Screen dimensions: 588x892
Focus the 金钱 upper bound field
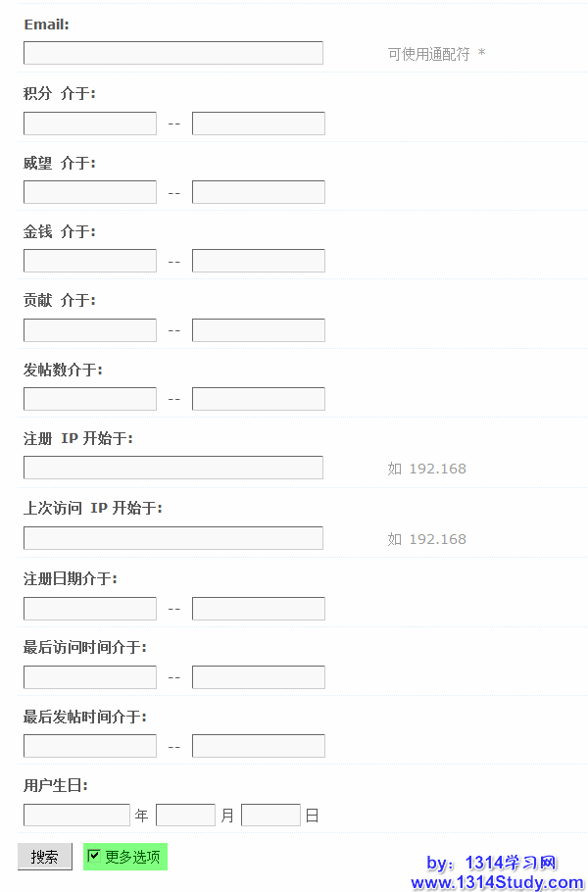click(x=259, y=261)
